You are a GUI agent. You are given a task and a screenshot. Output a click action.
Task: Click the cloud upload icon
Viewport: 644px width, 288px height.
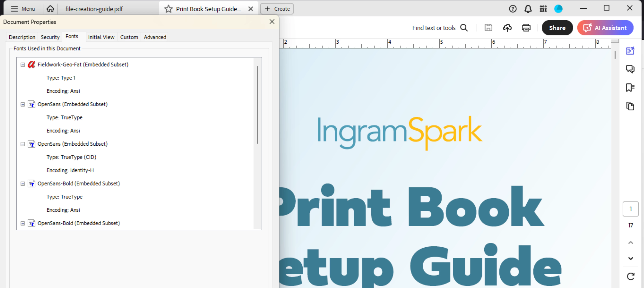(507, 28)
